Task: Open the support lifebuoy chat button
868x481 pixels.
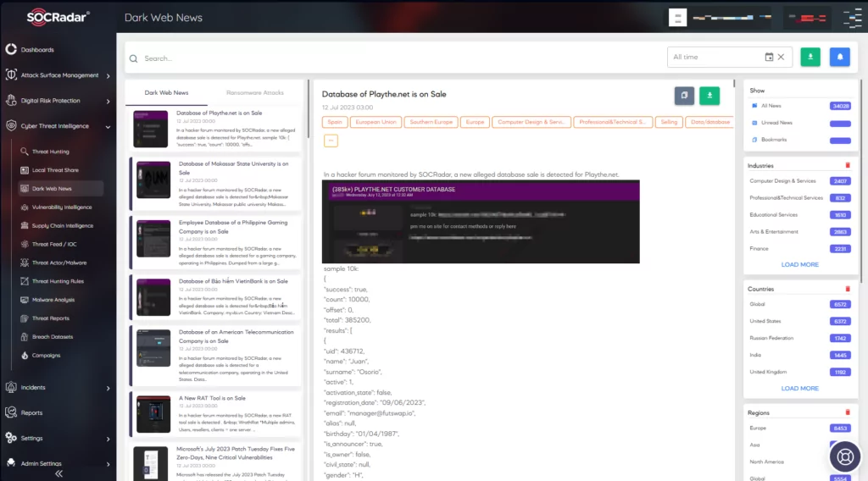Action: (845, 456)
